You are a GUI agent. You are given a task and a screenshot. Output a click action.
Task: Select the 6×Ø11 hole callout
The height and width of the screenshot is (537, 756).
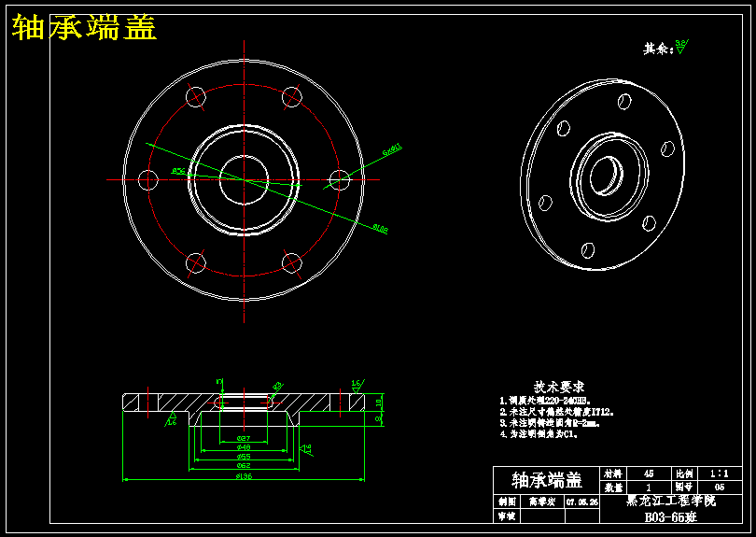(x=392, y=149)
